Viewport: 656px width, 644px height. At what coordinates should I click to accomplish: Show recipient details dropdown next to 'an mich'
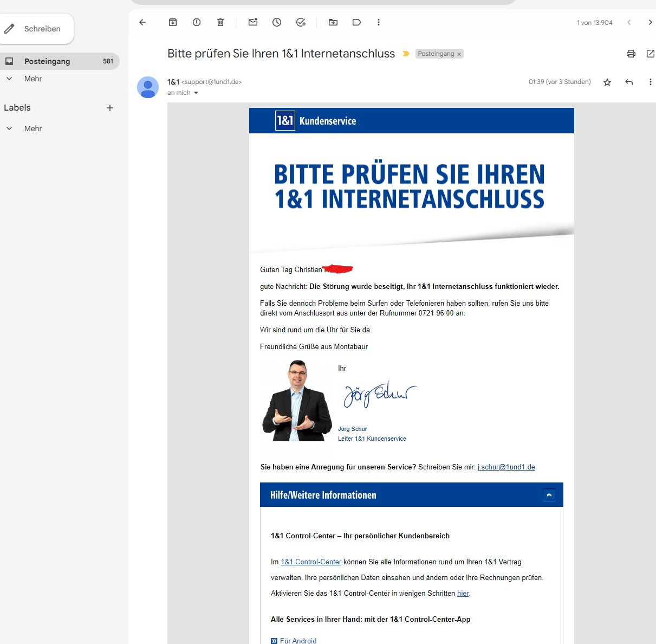click(x=196, y=93)
